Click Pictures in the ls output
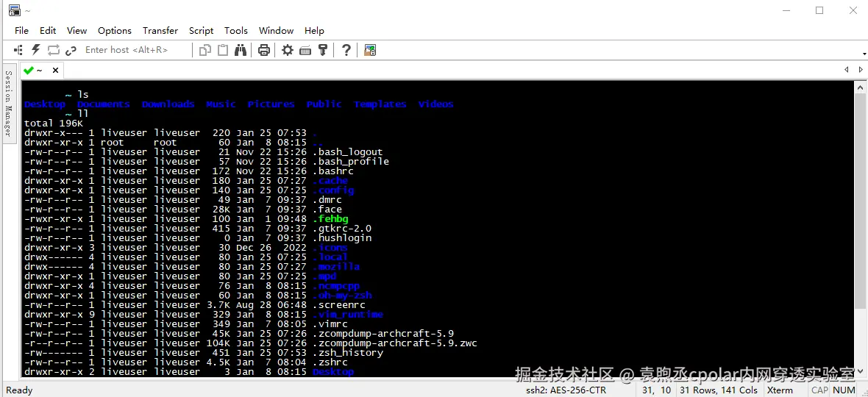Viewport: 868px width, 397px height. click(271, 104)
